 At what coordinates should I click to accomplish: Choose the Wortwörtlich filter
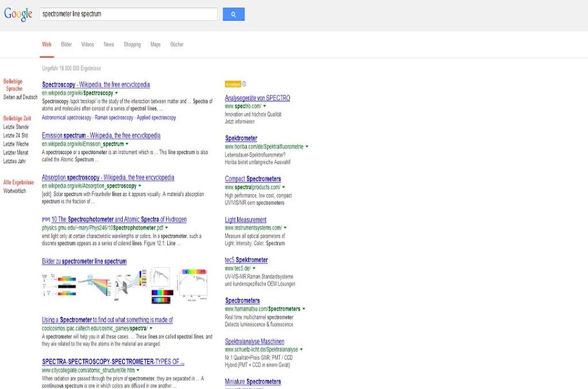(15, 191)
